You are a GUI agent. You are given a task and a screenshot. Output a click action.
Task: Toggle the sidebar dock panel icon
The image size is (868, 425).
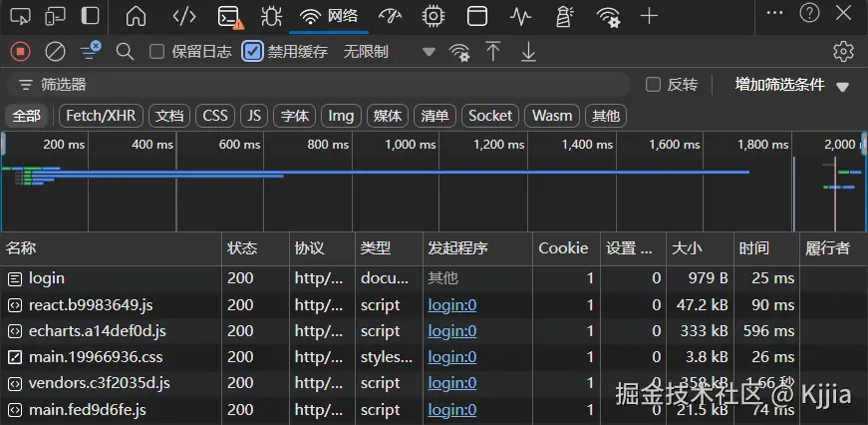90,16
